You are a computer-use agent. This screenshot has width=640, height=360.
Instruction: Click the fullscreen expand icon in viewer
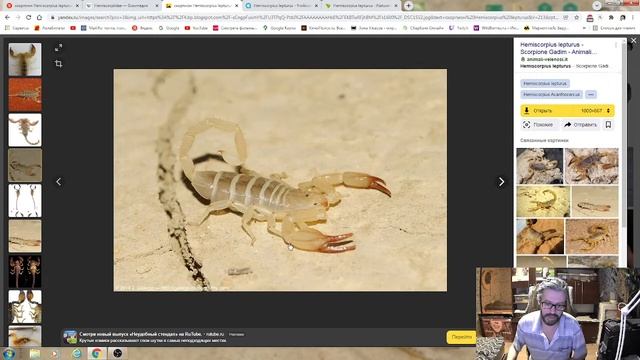tap(58, 48)
